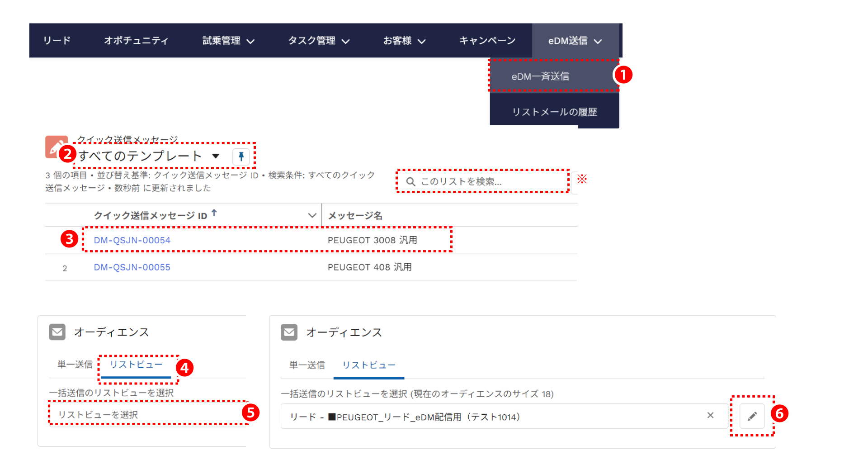Expand the すべてのテンプレート list view dropdown

point(216,156)
